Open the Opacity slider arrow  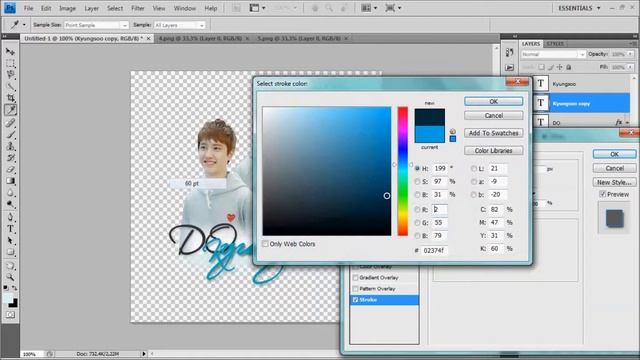click(x=631, y=54)
